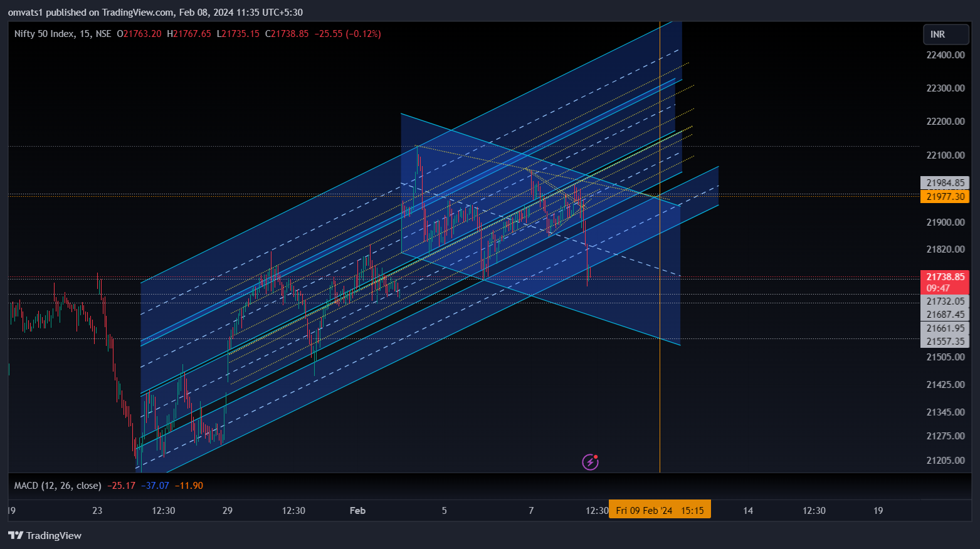Click the MACD histogram value -11.90
The width and height of the screenshot is (980, 549).
point(189,486)
